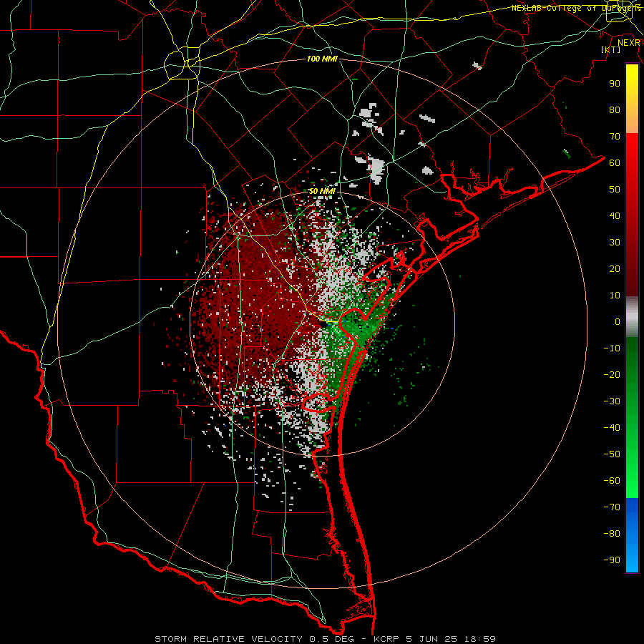Click the 20 value on velocity scale
The image size is (644, 644).
[615, 268]
